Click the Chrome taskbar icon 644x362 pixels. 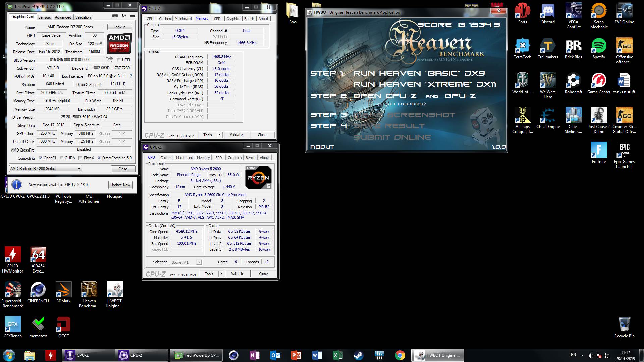point(400,355)
